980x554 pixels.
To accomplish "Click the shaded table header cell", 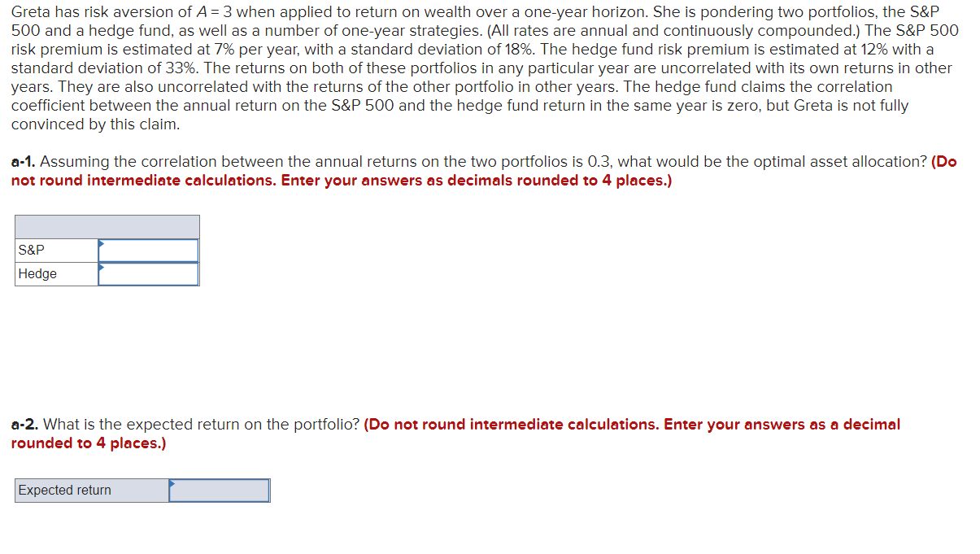I will click(107, 226).
